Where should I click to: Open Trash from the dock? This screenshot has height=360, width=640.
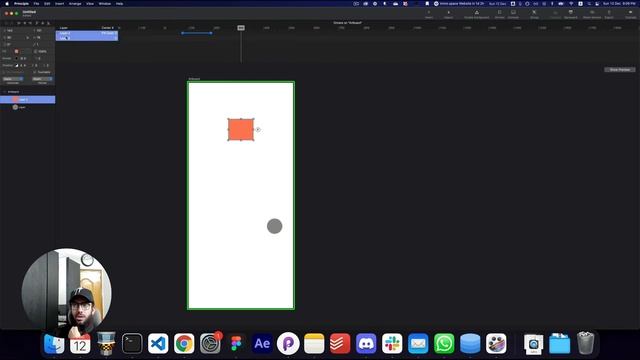click(x=585, y=344)
